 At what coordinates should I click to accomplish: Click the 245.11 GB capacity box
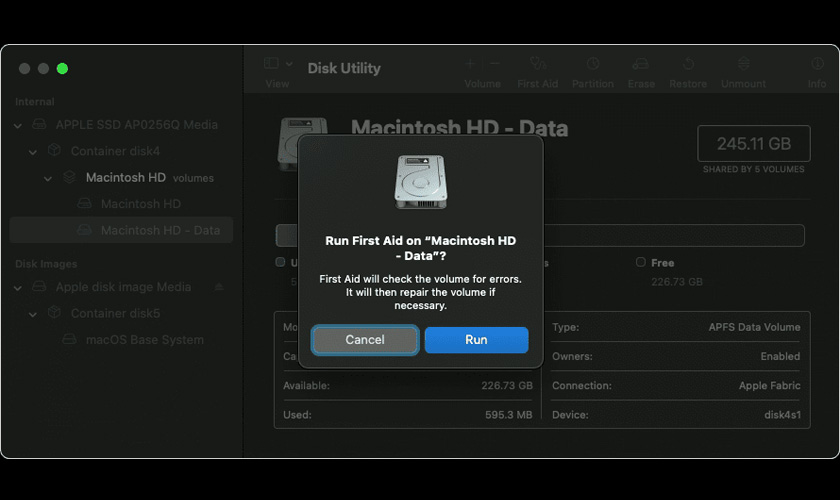[x=754, y=144]
